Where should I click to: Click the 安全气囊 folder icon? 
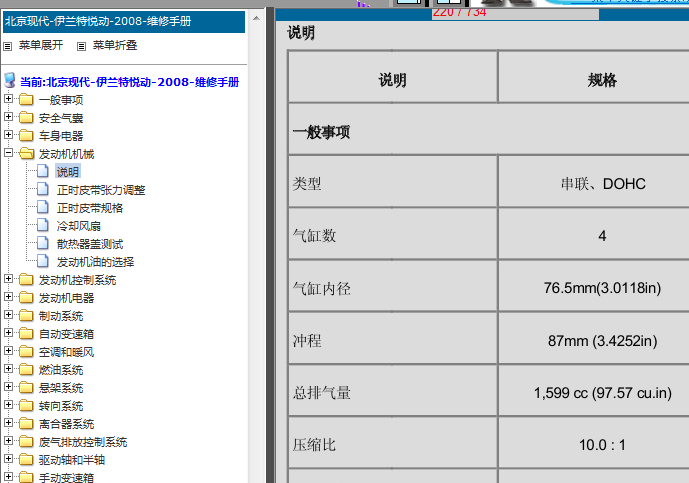click(x=26, y=118)
